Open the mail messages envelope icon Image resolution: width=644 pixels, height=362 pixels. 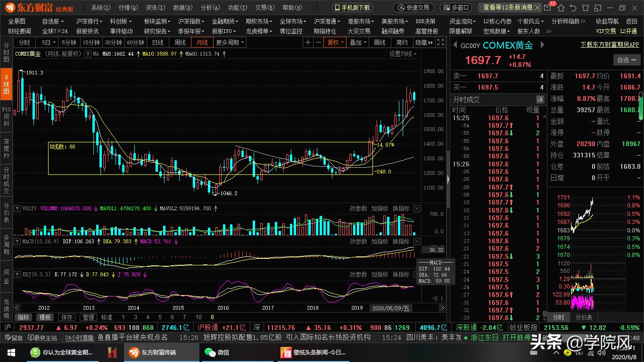(548, 8)
